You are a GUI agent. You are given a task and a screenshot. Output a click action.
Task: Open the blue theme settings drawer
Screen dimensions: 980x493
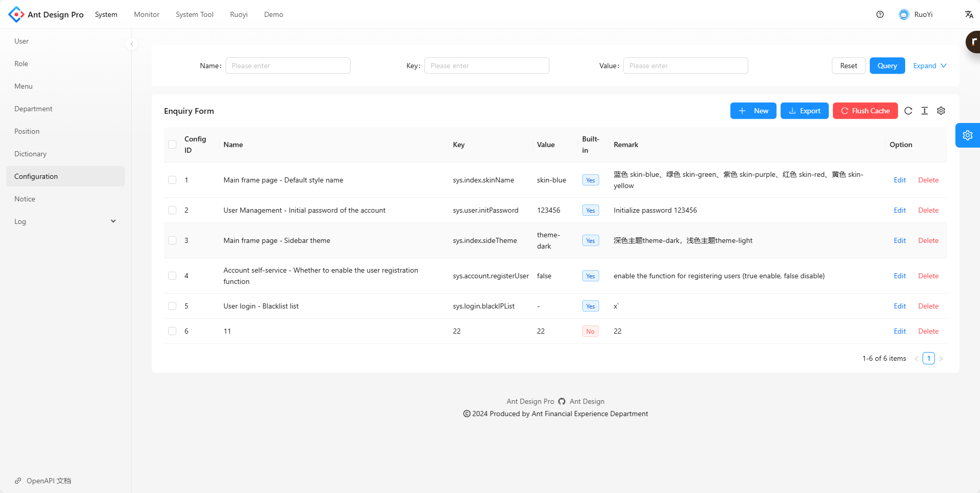point(967,135)
